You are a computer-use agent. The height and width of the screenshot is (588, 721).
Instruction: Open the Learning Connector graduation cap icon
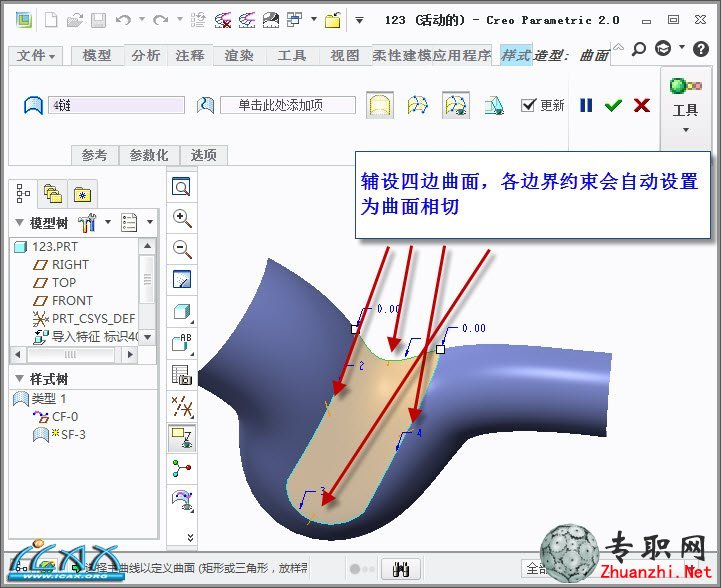[663, 48]
